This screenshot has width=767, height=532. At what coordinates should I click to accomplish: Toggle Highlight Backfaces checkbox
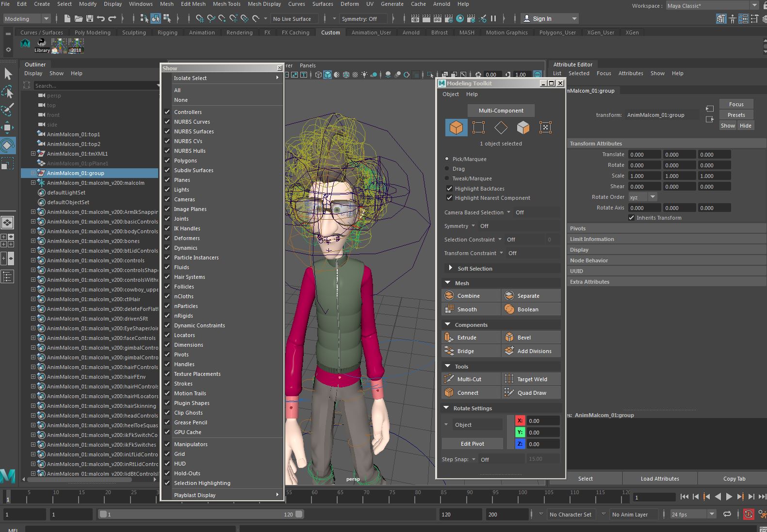(449, 189)
